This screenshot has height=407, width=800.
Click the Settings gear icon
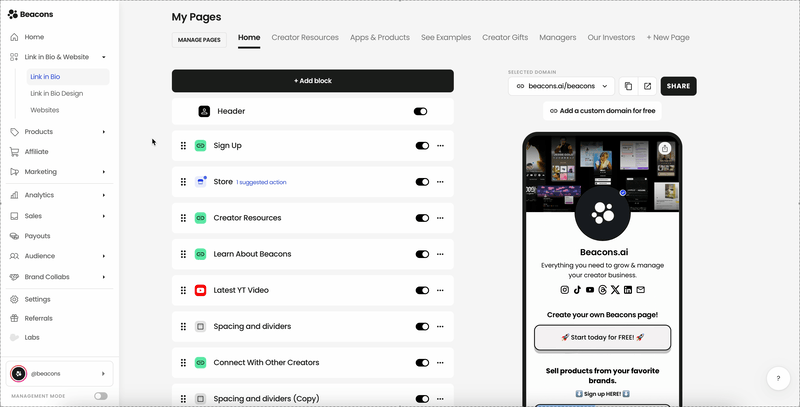(x=14, y=299)
